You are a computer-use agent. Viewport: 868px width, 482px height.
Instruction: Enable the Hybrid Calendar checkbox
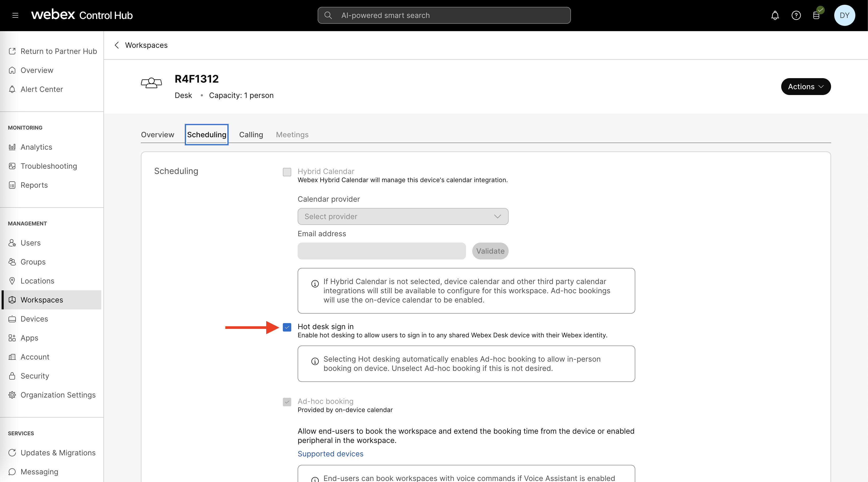[x=287, y=172]
